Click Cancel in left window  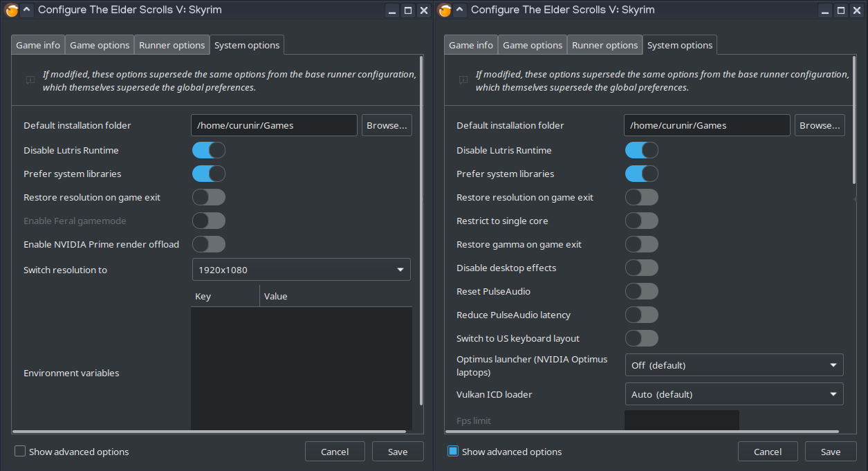point(335,452)
